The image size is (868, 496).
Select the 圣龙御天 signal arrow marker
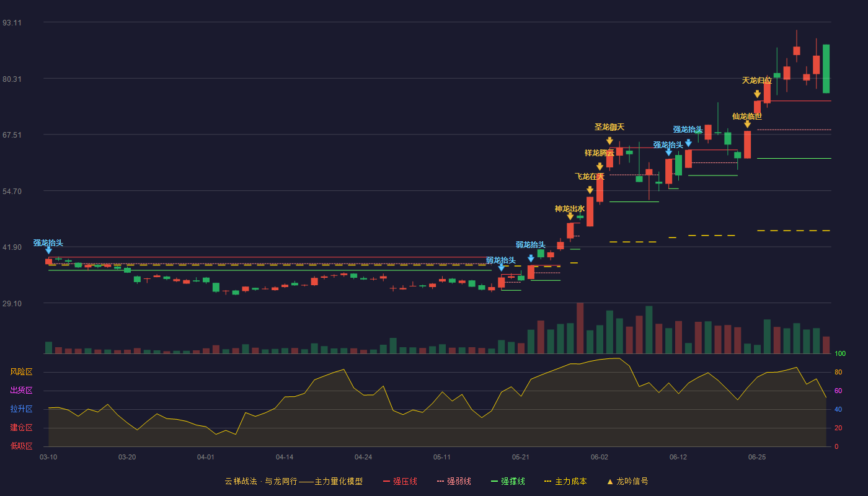point(609,141)
